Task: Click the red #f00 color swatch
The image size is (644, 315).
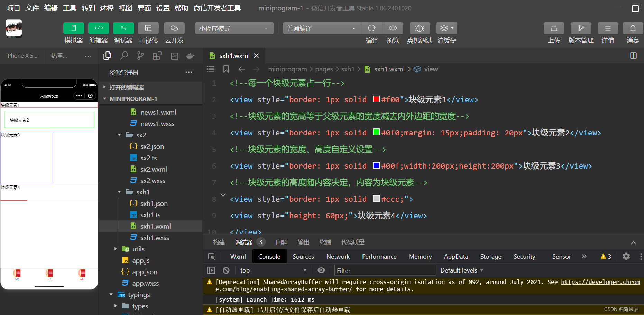Action: (x=376, y=99)
